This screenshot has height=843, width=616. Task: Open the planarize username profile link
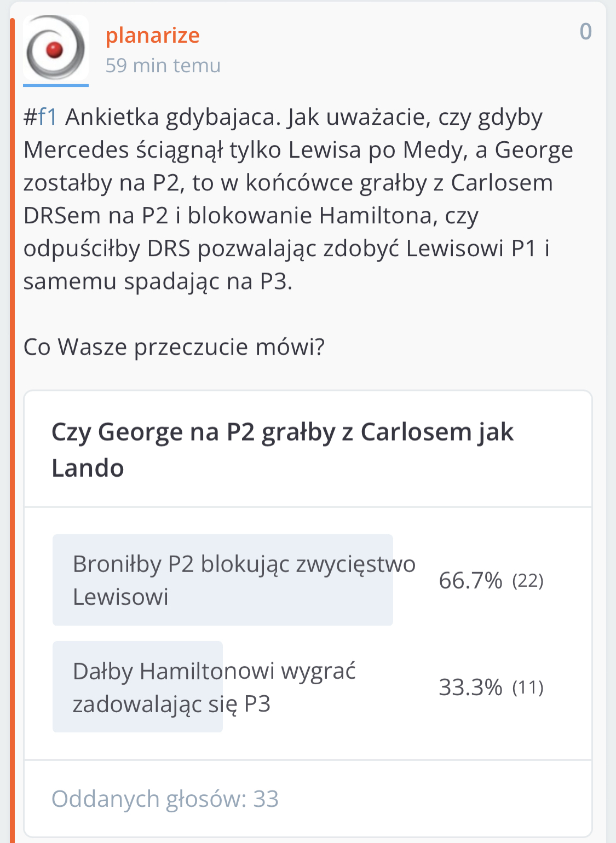[152, 36]
